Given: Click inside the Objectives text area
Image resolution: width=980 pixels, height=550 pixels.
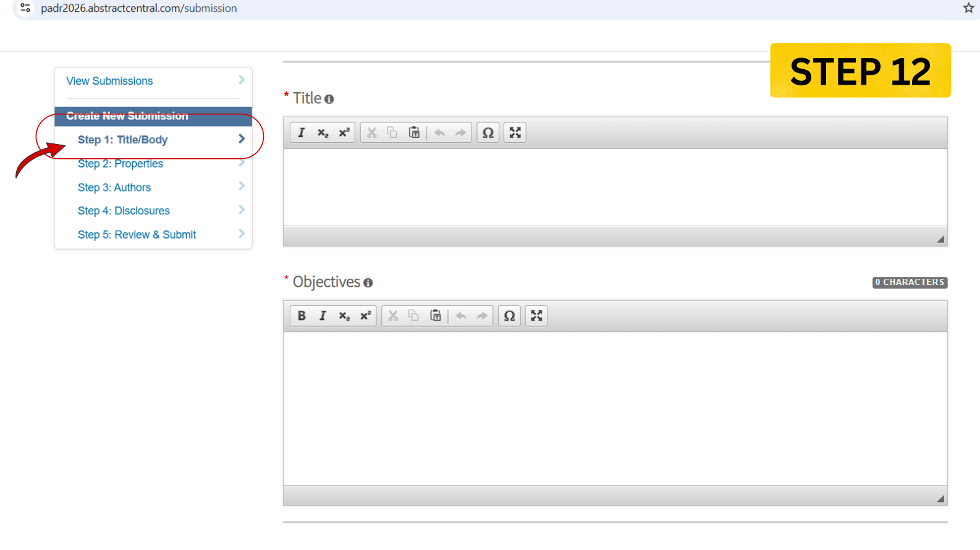Looking at the screenshot, I should point(615,408).
